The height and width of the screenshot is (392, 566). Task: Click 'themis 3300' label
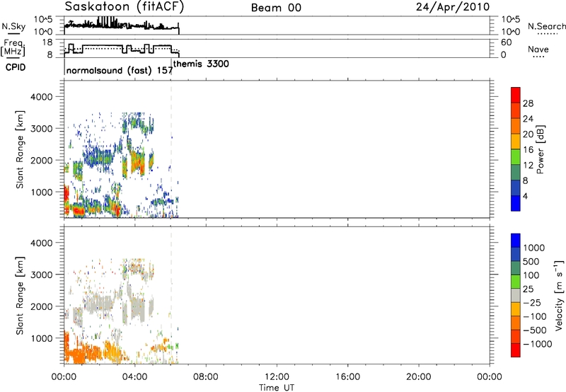(201, 64)
